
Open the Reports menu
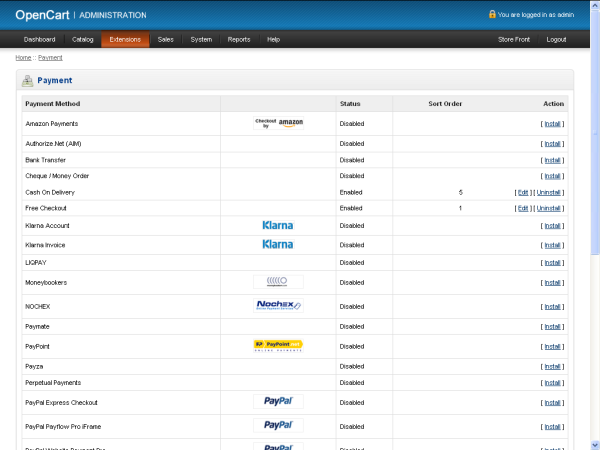click(239, 39)
